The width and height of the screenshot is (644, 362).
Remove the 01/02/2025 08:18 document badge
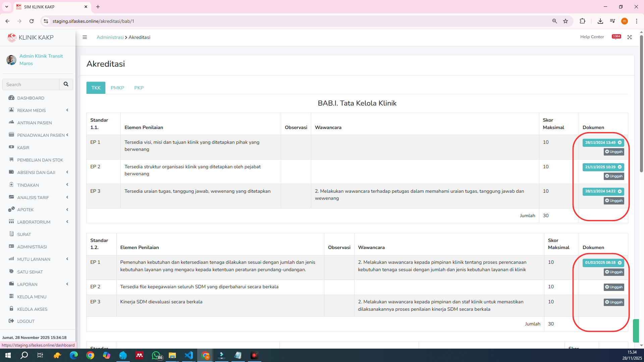620,263
